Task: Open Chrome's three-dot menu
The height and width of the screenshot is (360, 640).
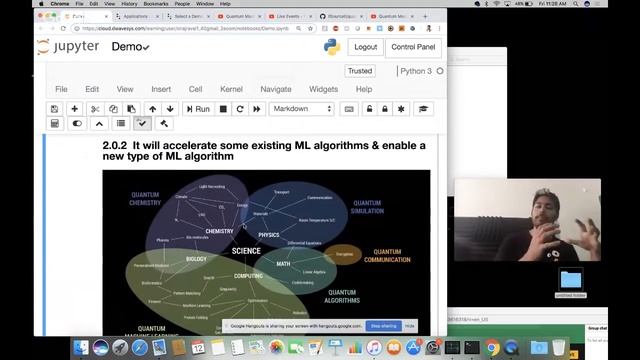Action: pos(439,29)
